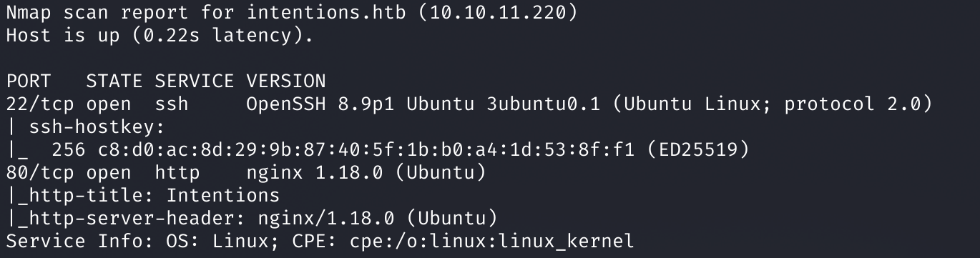Click the OpenSSH 8.9p1 version text
The image size is (980, 258).
pyautogui.click(x=320, y=104)
